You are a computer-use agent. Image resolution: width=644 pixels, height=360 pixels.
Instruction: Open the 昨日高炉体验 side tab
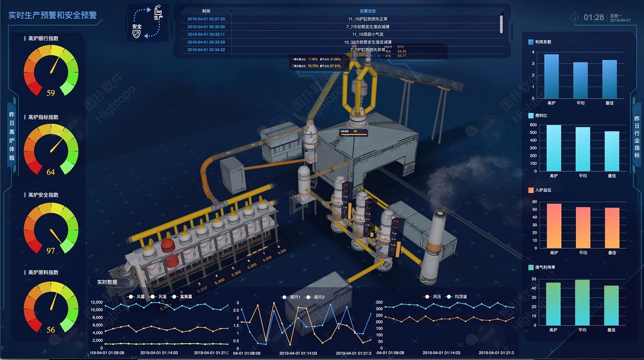coord(12,136)
